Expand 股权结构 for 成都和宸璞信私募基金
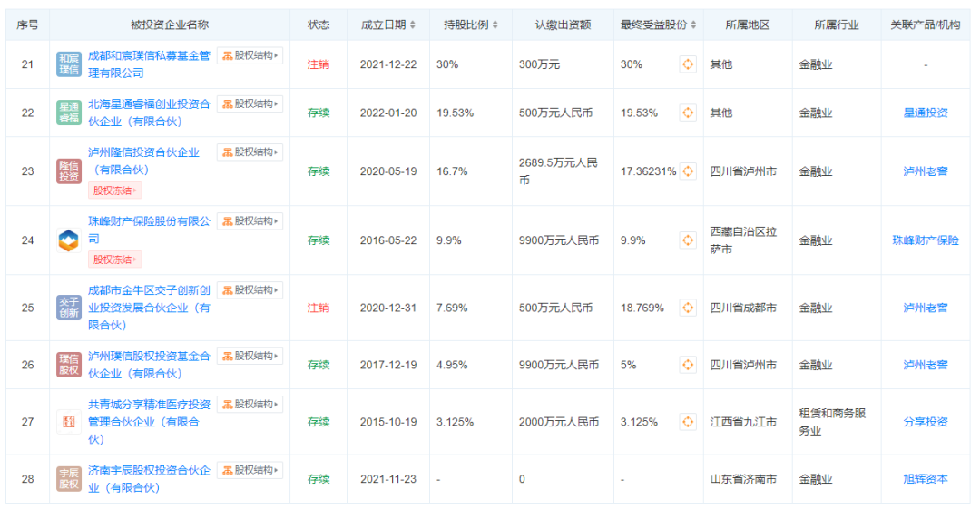This screenshot has height=509, width=980. pos(250,56)
